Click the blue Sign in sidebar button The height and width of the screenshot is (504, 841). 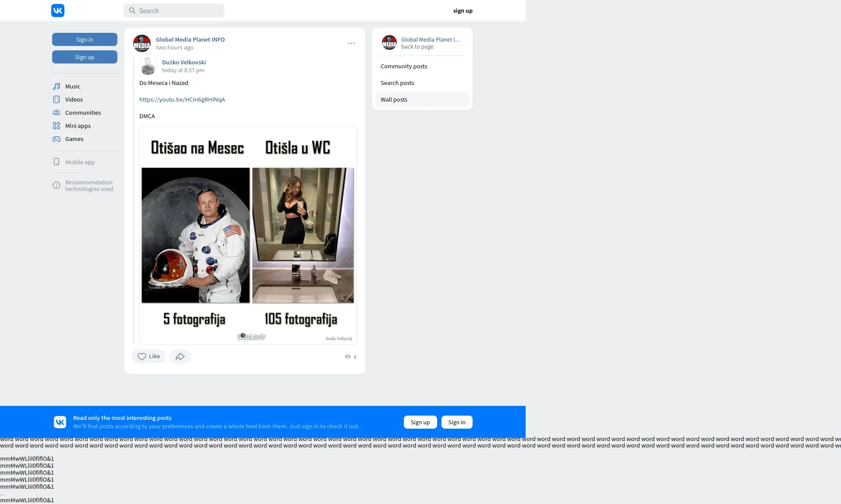(85, 39)
